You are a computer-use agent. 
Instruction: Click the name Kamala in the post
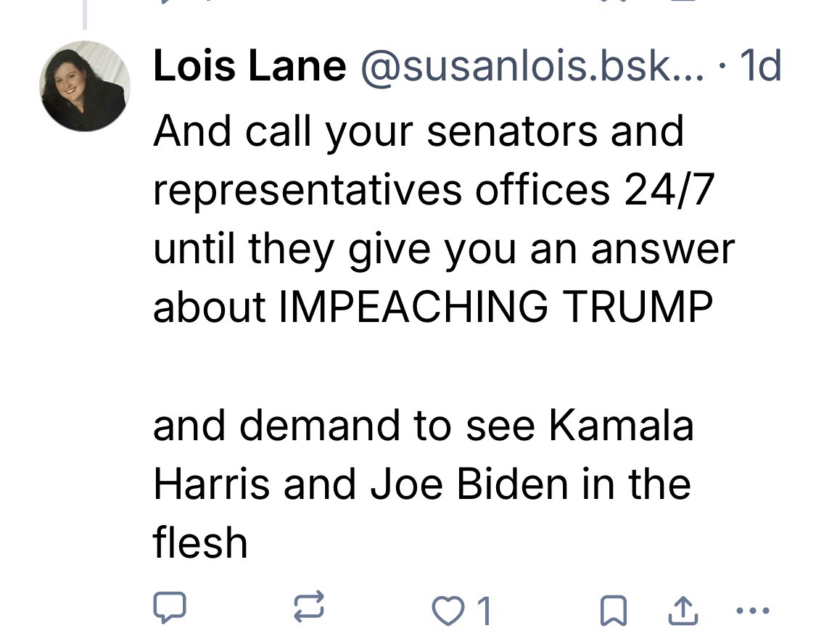621,425
